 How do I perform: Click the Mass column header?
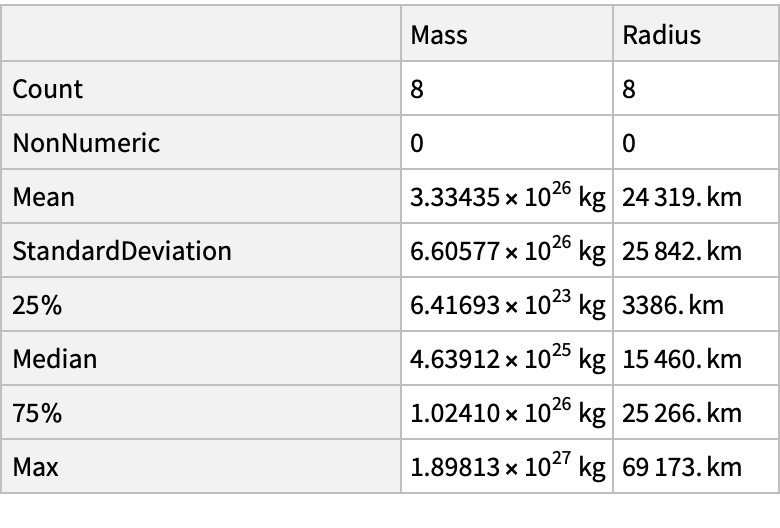point(439,36)
